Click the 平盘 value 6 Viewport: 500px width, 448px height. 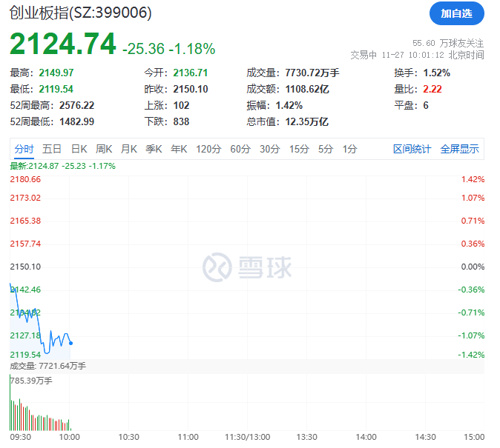pyautogui.click(x=426, y=105)
